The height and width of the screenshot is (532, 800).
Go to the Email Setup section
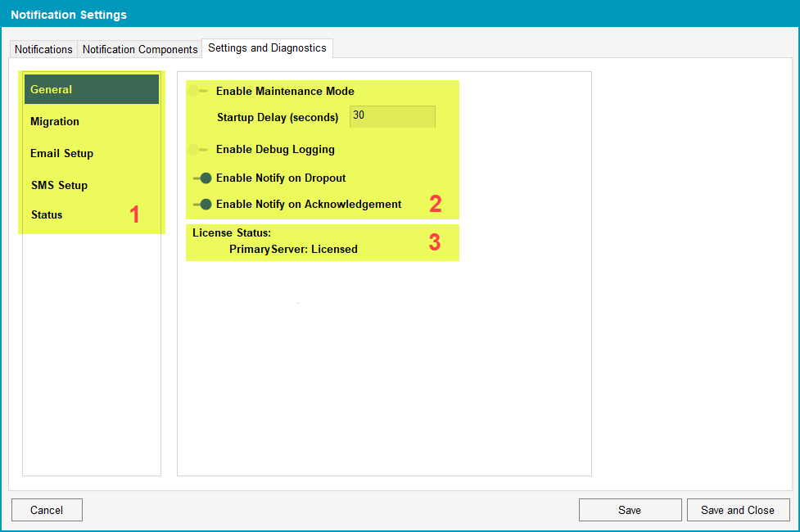61,153
